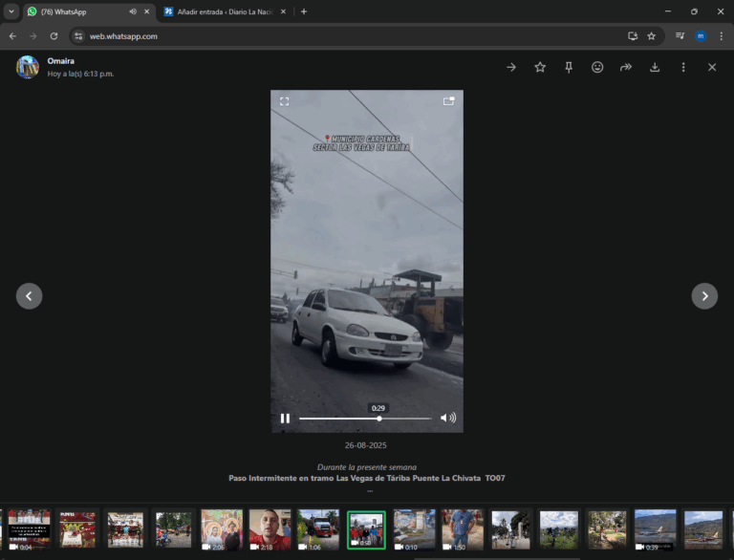Pause the playing video
The image size is (734, 560).
pyautogui.click(x=285, y=419)
